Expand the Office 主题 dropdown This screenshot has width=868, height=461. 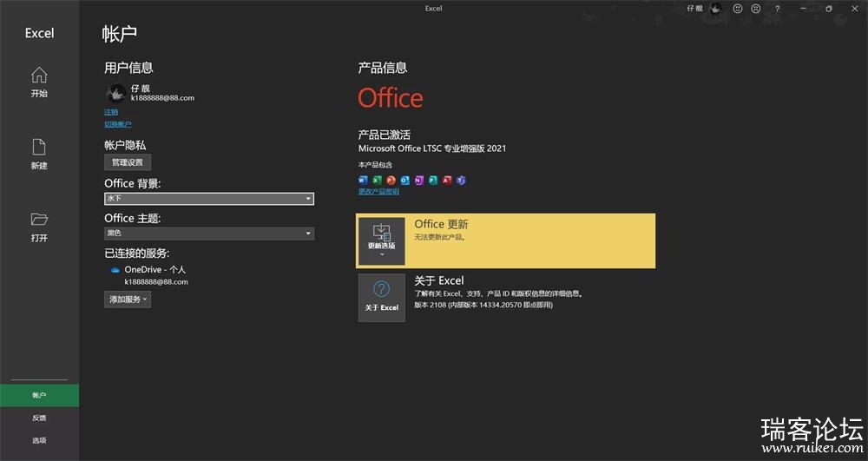pyautogui.click(x=208, y=233)
